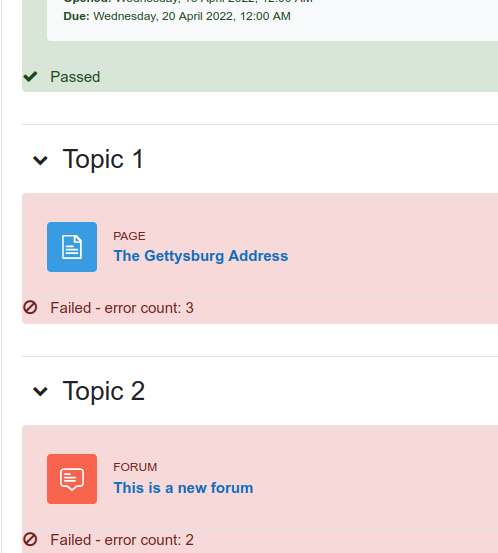Collapse the Topic 1 section

pyautogui.click(x=40, y=160)
